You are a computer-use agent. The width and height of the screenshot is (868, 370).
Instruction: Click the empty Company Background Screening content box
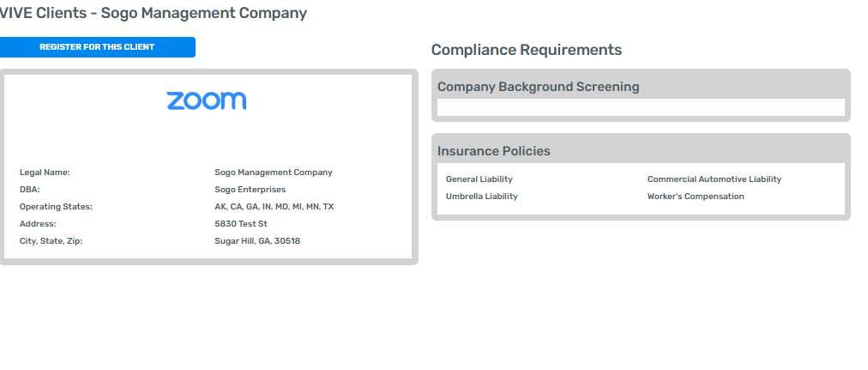[x=641, y=107]
